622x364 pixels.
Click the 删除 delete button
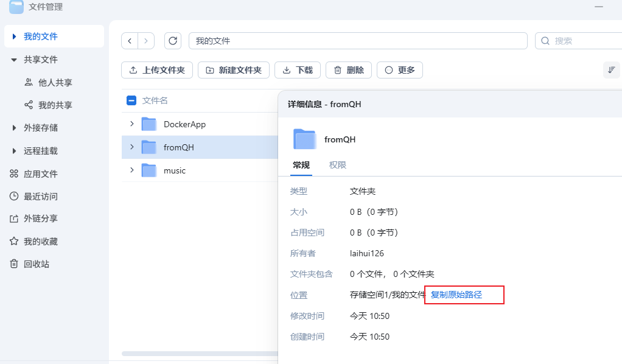(x=348, y=70)
